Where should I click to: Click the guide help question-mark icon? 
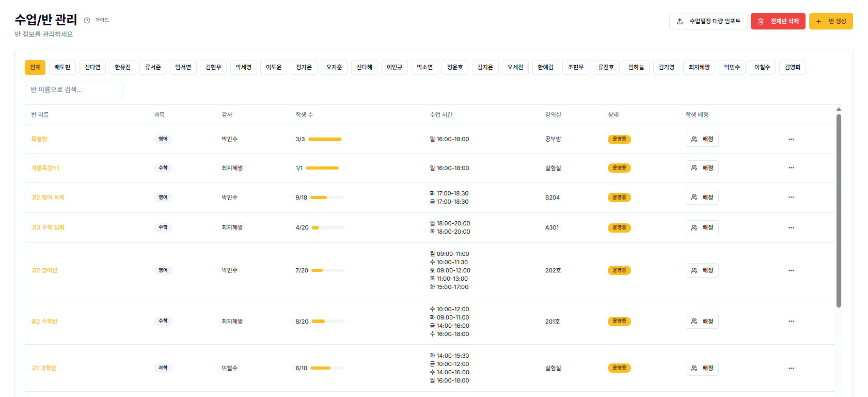(x=87, y=20)
